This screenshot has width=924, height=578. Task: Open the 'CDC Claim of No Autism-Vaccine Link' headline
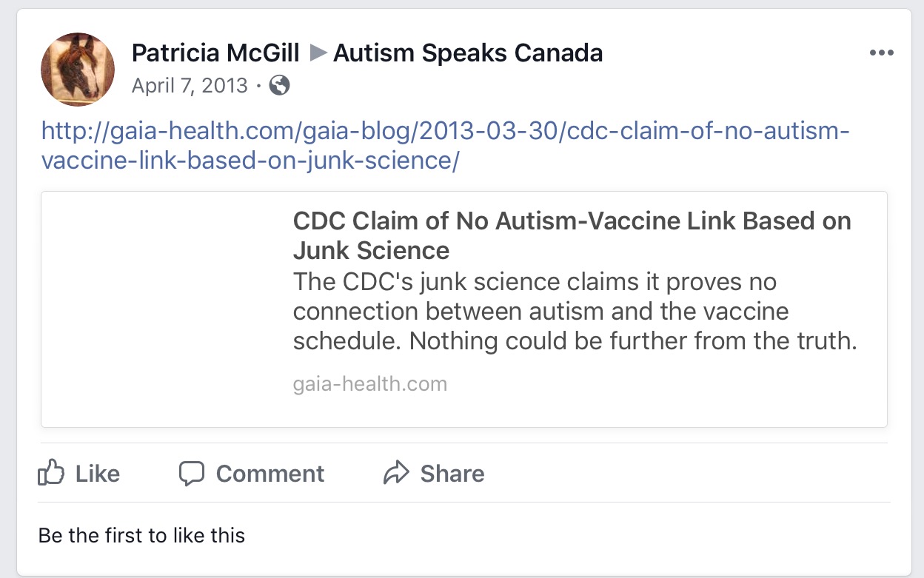click(x=572, y=235)
